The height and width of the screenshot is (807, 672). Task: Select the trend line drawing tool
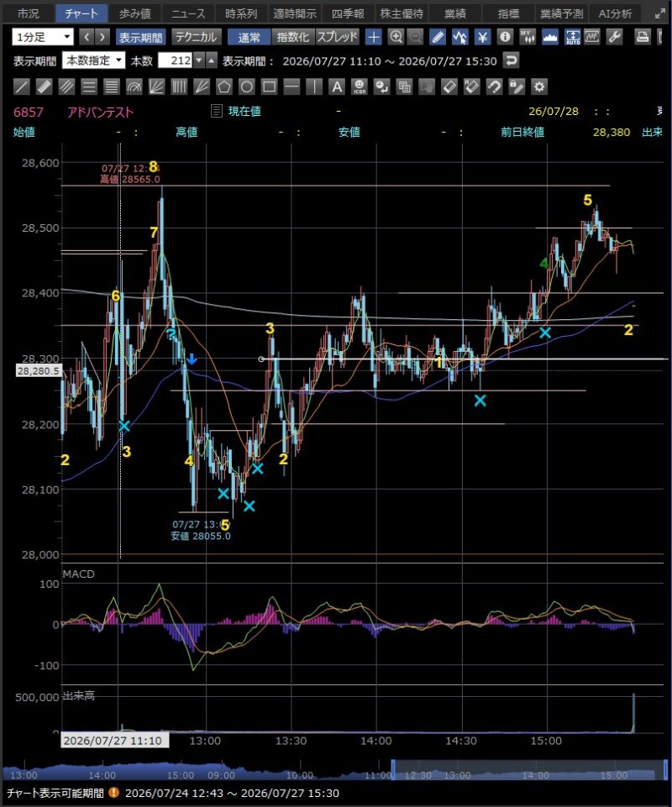click(x=22, y=86)
